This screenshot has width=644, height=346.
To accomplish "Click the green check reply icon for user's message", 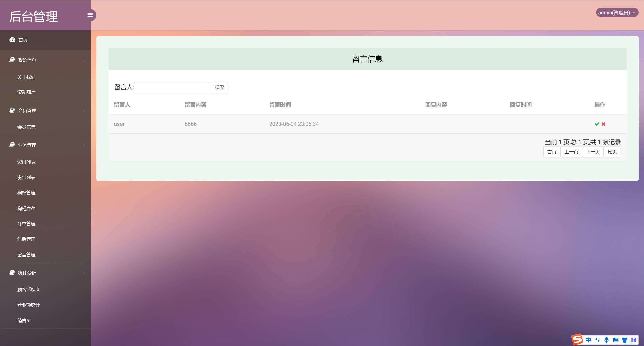I will tap(596, 124).
